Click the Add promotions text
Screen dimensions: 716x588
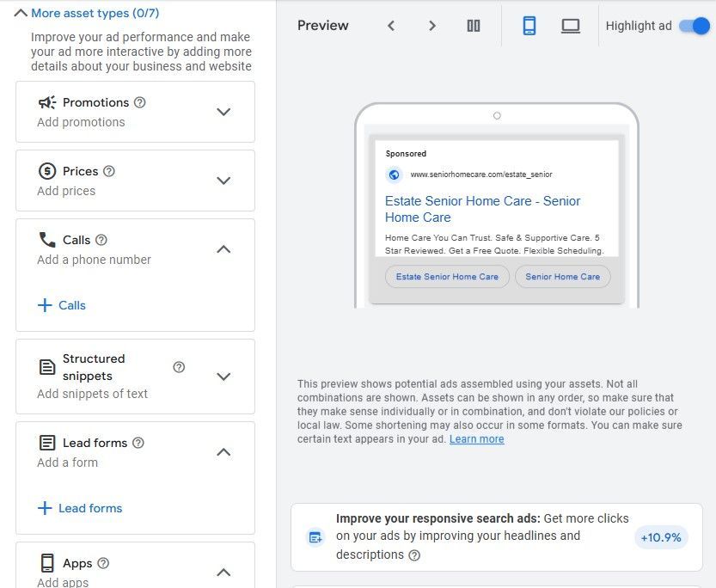tap(82, 122)
